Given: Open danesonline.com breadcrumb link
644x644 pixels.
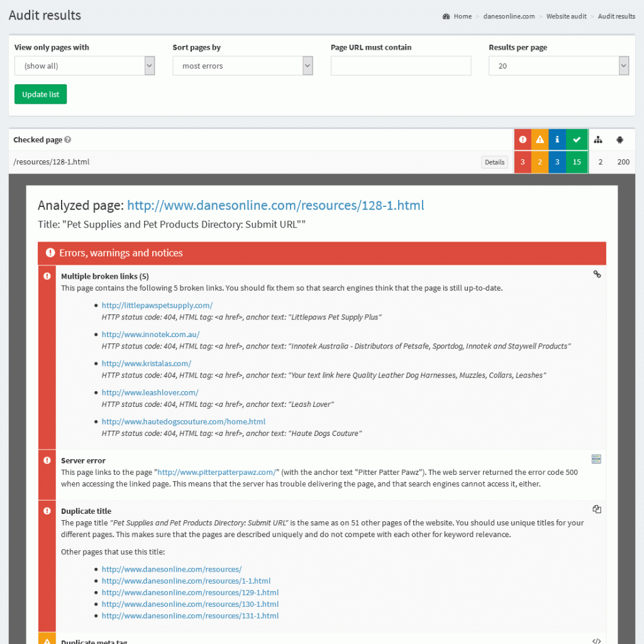Looking at the screenshot, I should 509,16.
